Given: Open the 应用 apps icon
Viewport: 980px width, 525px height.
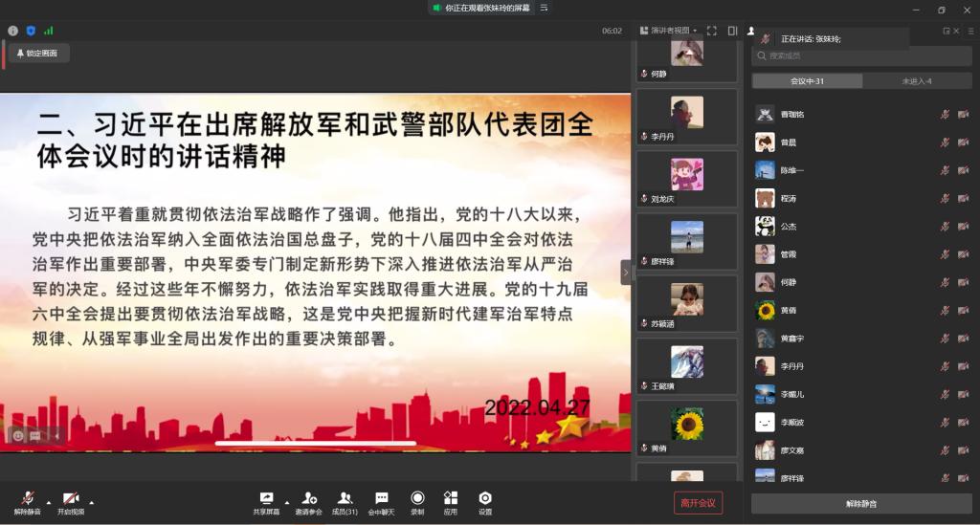Looking at the screenshot, I should point(450,503).
